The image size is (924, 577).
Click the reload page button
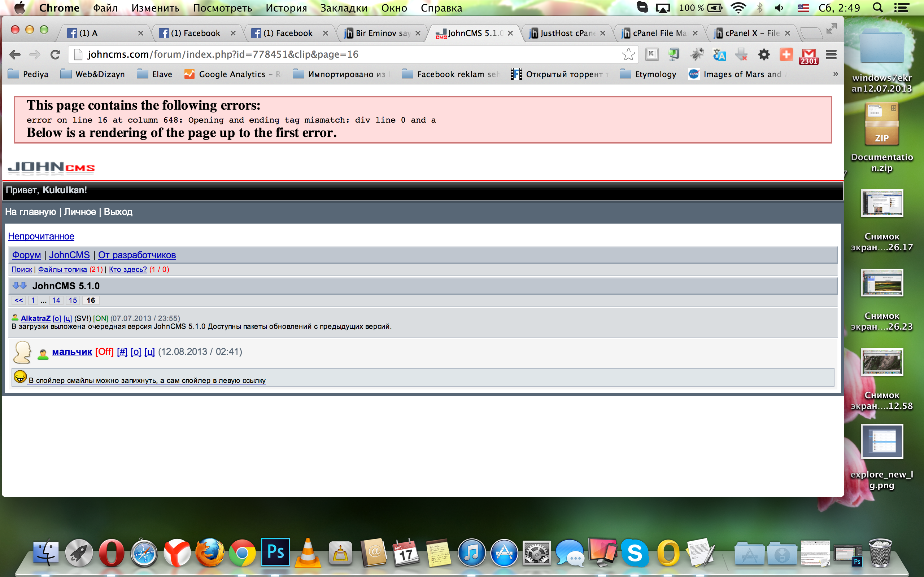[x=56, y=54]
